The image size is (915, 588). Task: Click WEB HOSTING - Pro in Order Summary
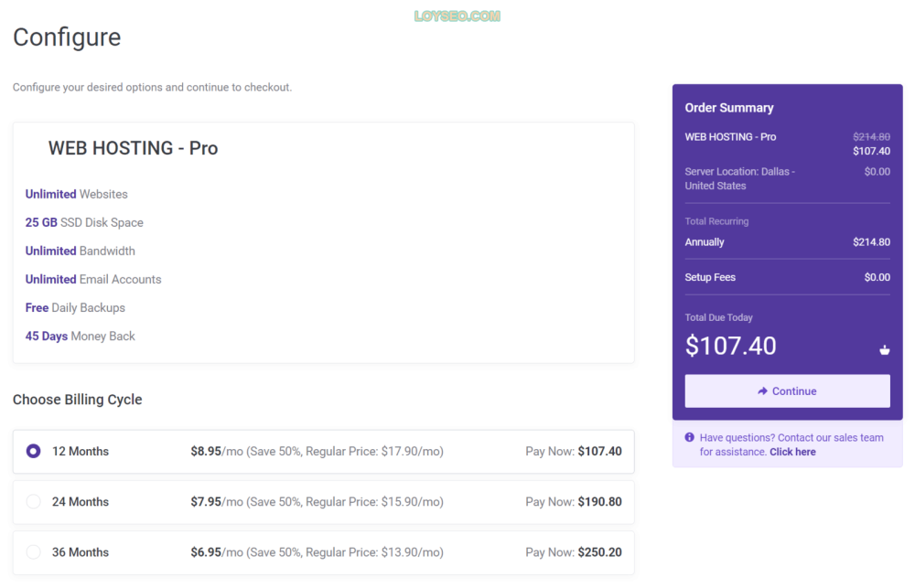click(x=730, y=136)
